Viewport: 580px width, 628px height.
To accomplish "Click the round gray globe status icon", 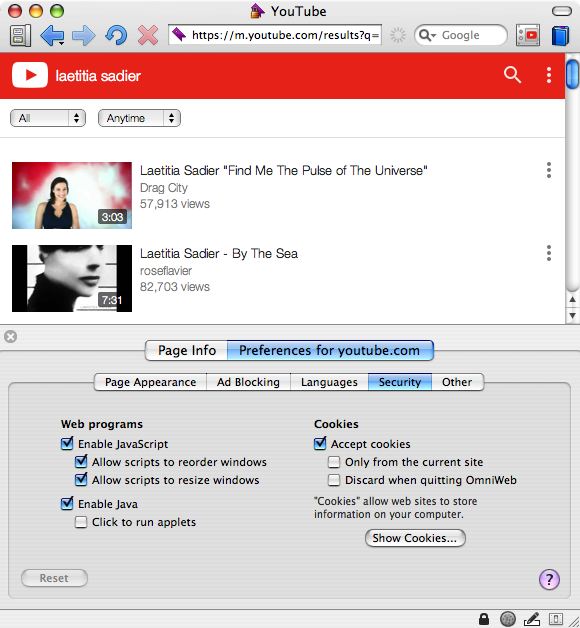I will [x=508, y=619].
